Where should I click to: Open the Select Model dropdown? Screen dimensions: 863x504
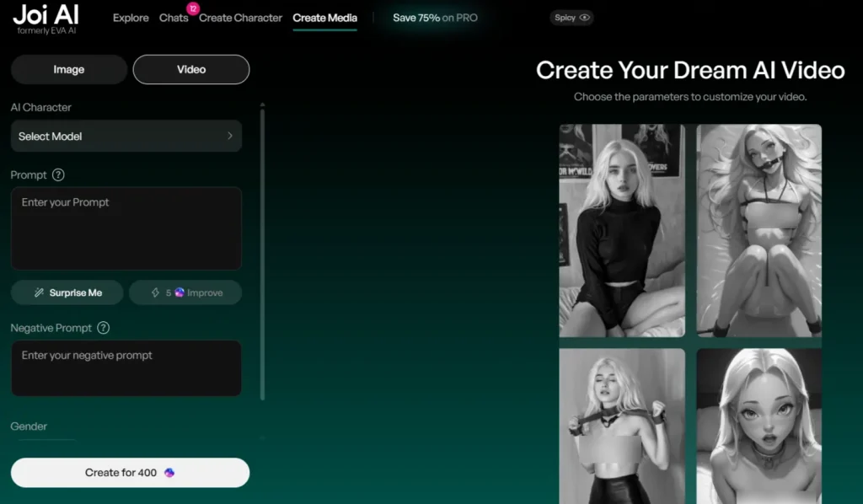tap(126, 136)
